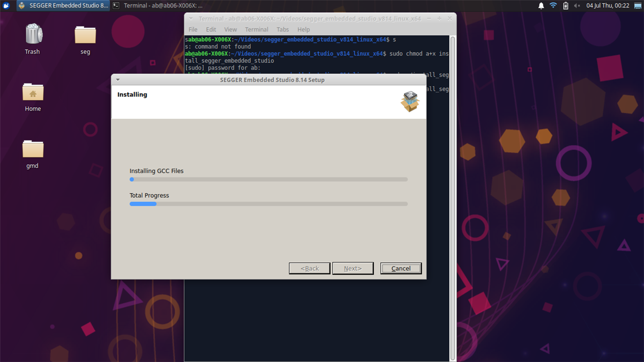Click the volume speaker icon in panel
The height and width of the screenshot is (362, 644).
pos(578,6)
